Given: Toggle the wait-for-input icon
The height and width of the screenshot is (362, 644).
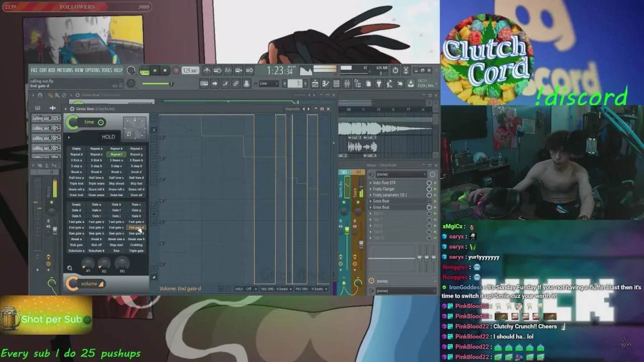Looking at the screenshot, I should coord(217,70).
